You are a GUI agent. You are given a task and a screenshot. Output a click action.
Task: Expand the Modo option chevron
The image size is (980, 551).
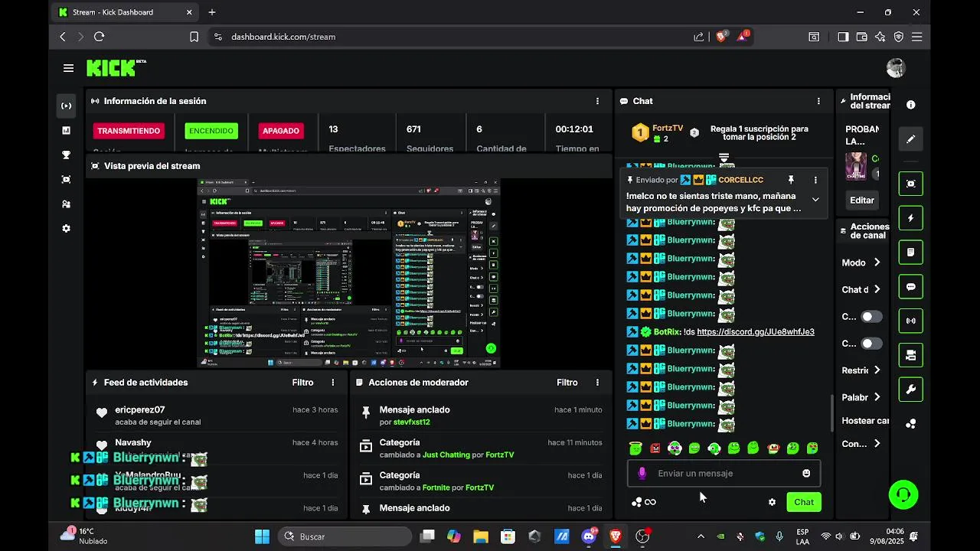coord(877,262)
